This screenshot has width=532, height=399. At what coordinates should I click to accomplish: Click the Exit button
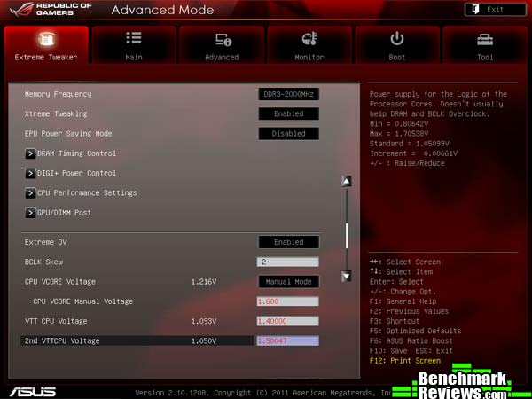pos(495,10)
